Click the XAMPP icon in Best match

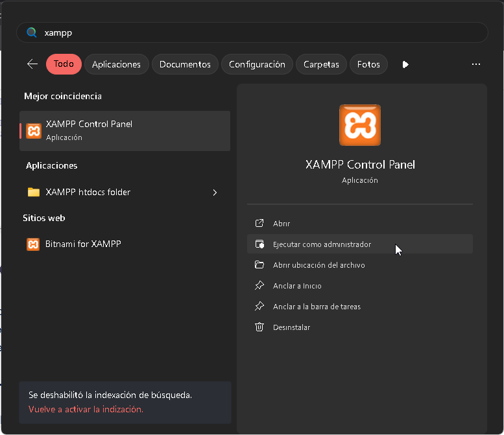click(33, 130)
